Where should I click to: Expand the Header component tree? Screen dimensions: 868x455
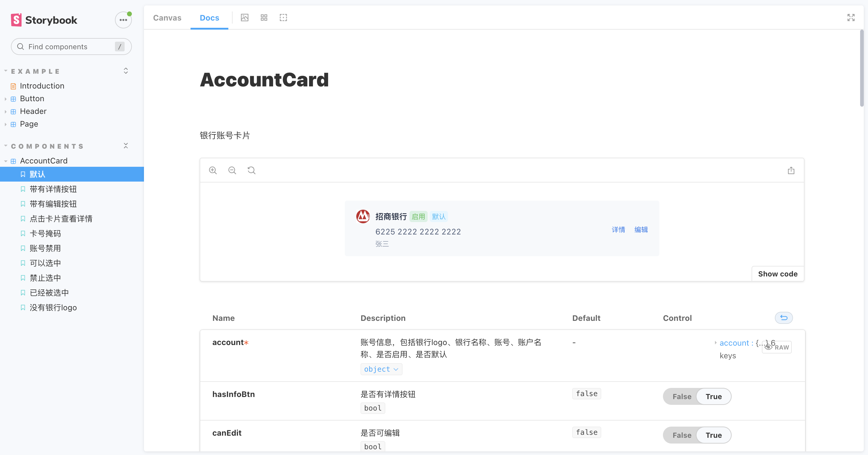[6, 111]
